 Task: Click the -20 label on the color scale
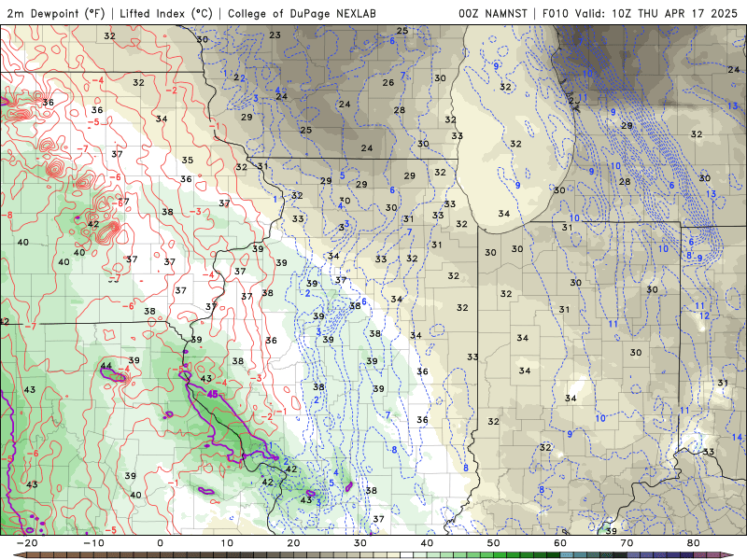point(27,543)
